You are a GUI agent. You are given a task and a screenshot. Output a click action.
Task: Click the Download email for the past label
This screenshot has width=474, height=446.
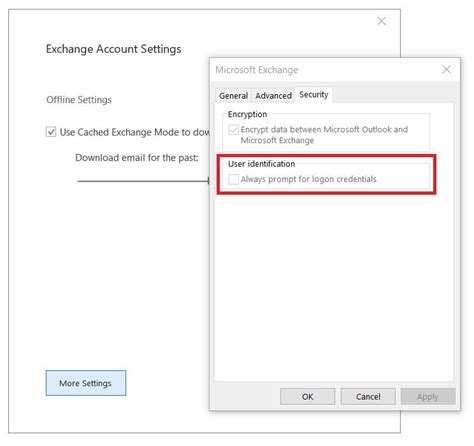pos(137,158)
